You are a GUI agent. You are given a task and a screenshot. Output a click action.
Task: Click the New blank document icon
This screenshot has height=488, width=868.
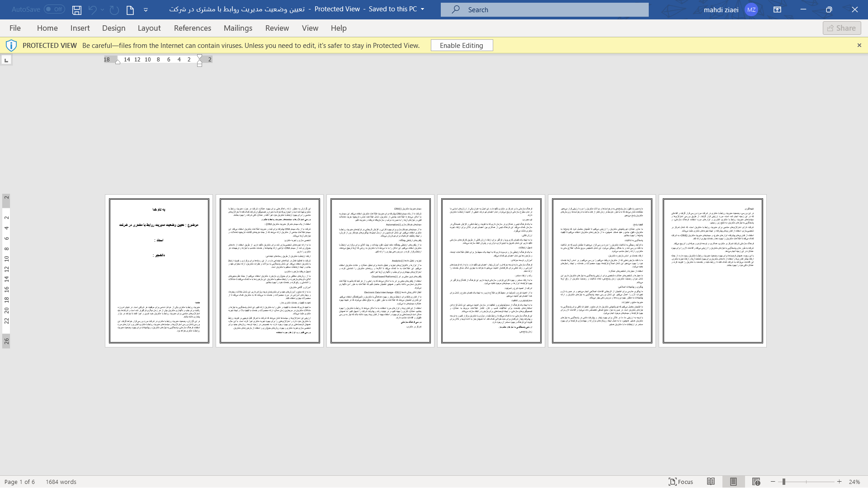pyautogui.click(x=130, y=9)
